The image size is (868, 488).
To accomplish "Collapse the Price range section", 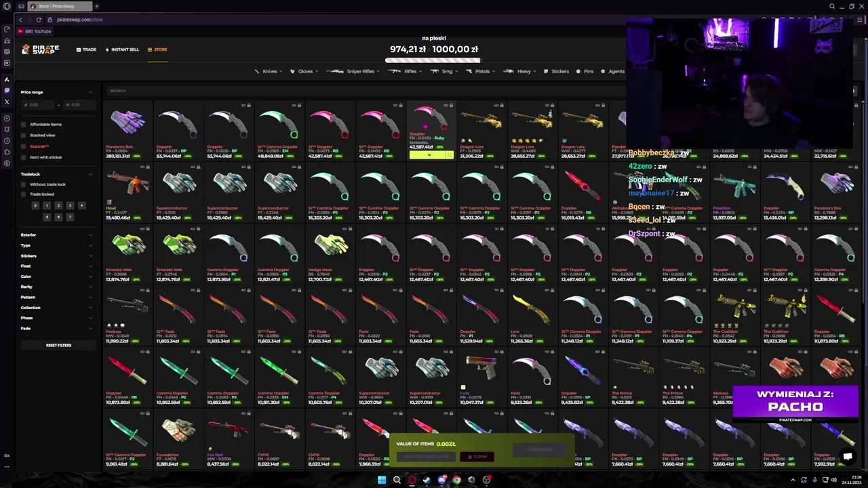I will [90, 92].
